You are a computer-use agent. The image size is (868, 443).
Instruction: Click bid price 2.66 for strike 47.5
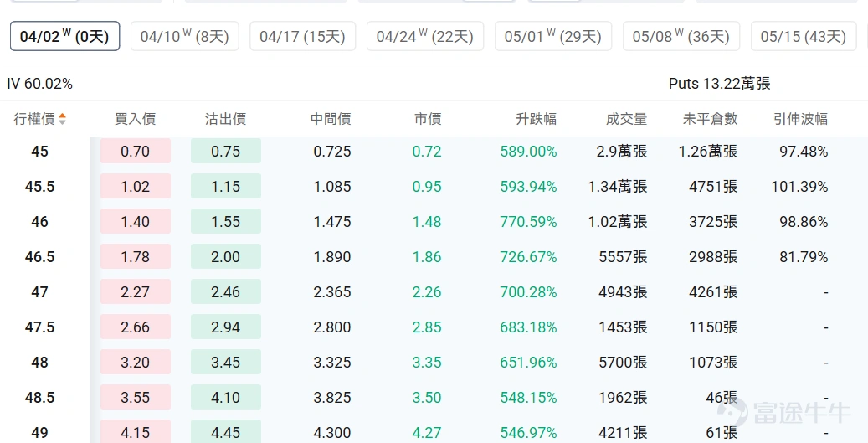click(x=136, y=327)
